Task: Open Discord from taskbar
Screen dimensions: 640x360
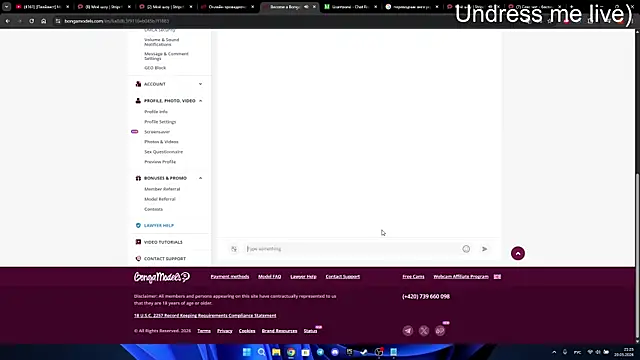Action: 335,352
